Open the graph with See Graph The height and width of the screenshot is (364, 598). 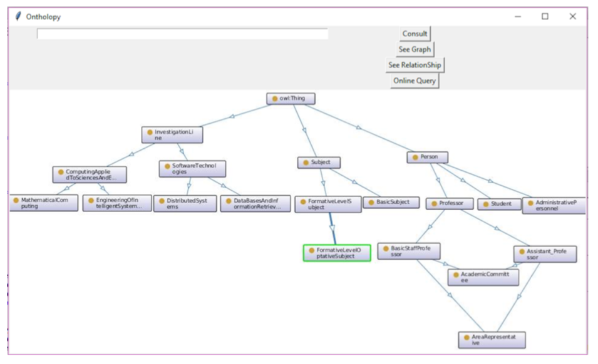click(415, 49)
